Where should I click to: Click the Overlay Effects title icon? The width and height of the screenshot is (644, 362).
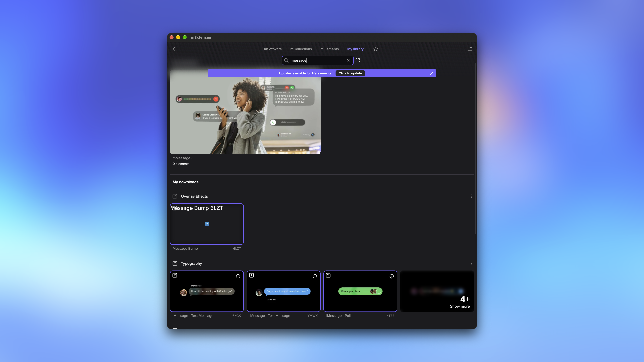click(175, 196)
